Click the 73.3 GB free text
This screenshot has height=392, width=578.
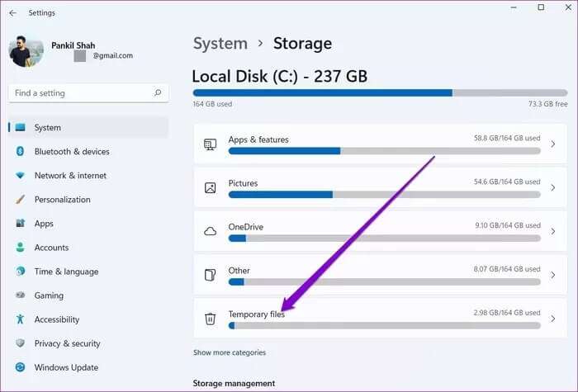tap(547, 104)
